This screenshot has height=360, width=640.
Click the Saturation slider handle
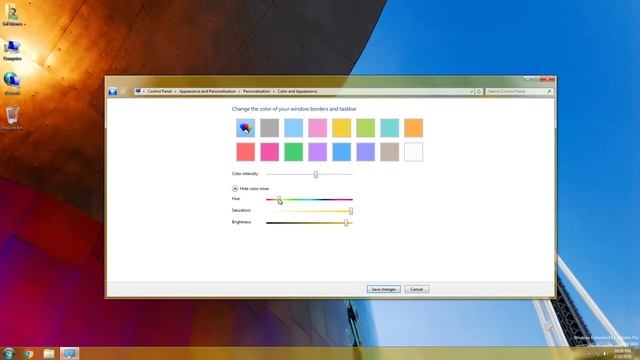point(351,211)
